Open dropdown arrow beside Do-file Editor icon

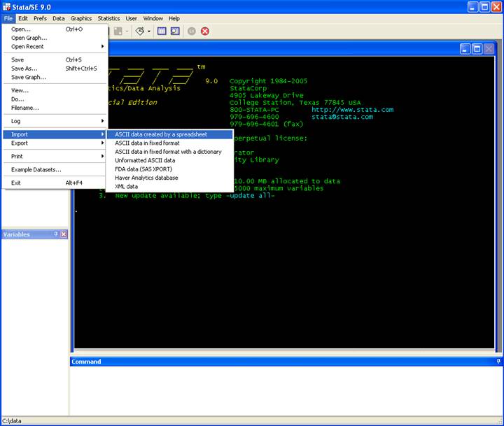tap(149, 31)
